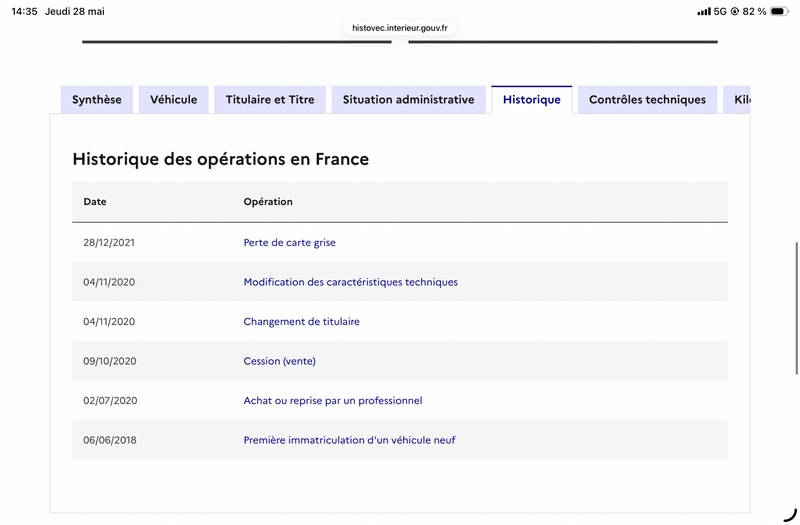Tap the corner swipe indicator at bottom right
This screenshot has height=525, width=800.
(791, 515)
